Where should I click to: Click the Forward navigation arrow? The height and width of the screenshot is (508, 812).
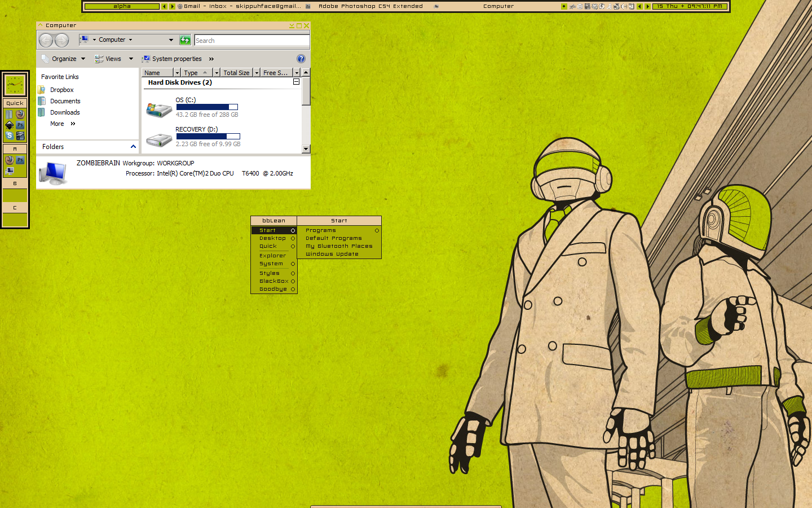pyautogui.click(x=62, y=40)
